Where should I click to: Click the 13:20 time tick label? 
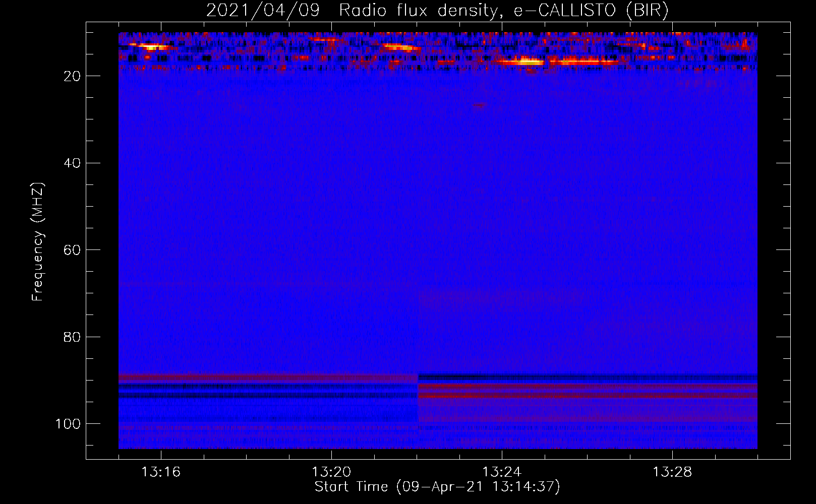click(x=331, y=472)
